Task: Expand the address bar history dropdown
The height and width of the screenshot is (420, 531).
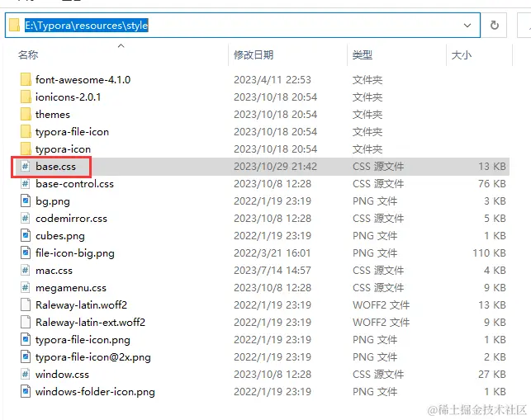Action: click(x=467, y=25)
